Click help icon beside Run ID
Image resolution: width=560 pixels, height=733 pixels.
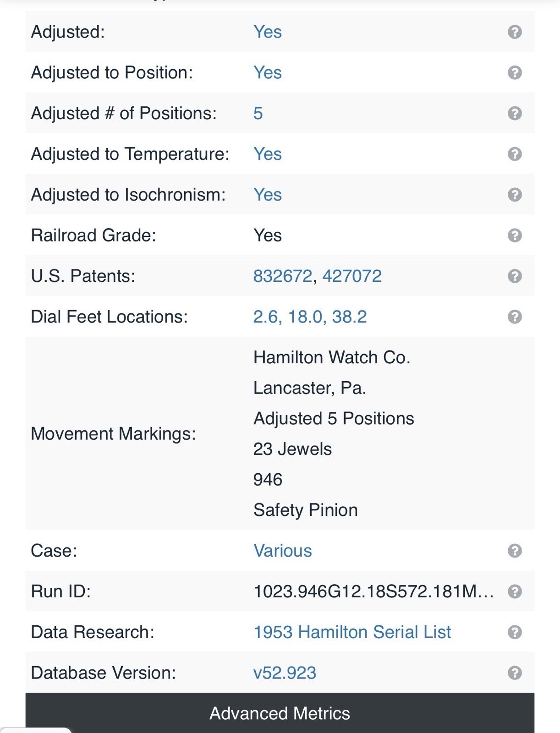(x=515, y=591)
